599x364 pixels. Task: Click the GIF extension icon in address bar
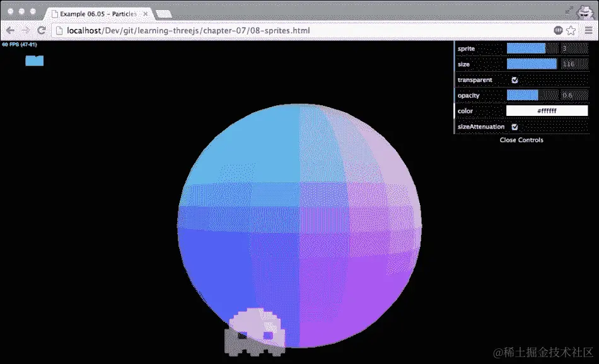pos(558,30)
